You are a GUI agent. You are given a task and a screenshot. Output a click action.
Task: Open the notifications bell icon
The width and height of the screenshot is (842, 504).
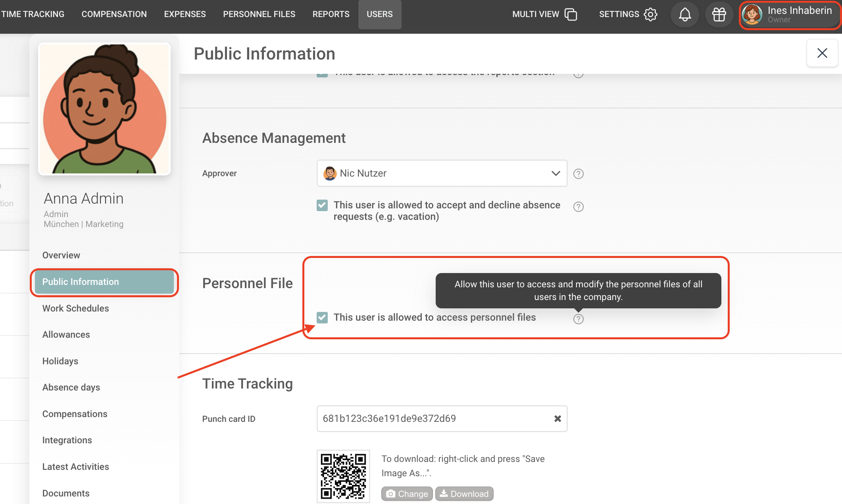pos(684,15)
